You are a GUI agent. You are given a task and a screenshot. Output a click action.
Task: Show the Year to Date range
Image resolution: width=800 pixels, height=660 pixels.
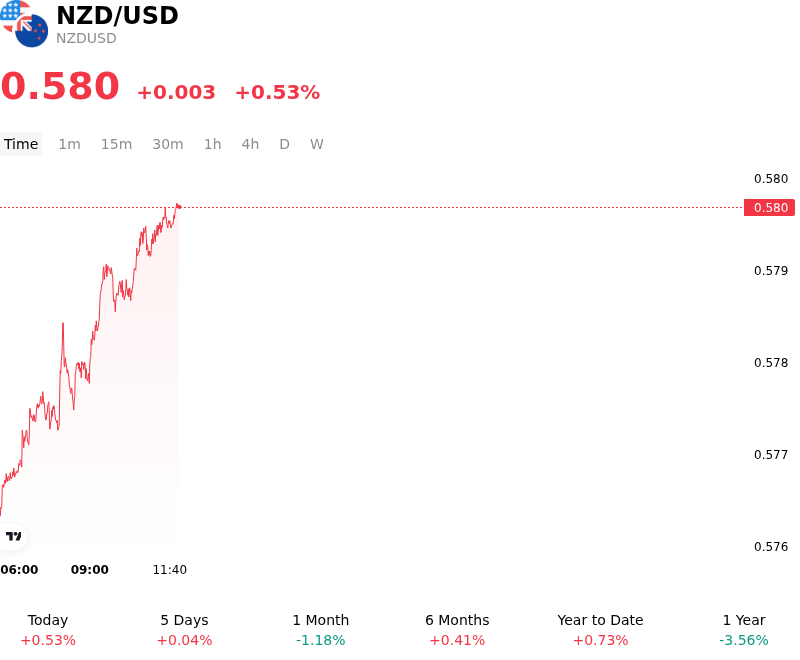point(600,630)
